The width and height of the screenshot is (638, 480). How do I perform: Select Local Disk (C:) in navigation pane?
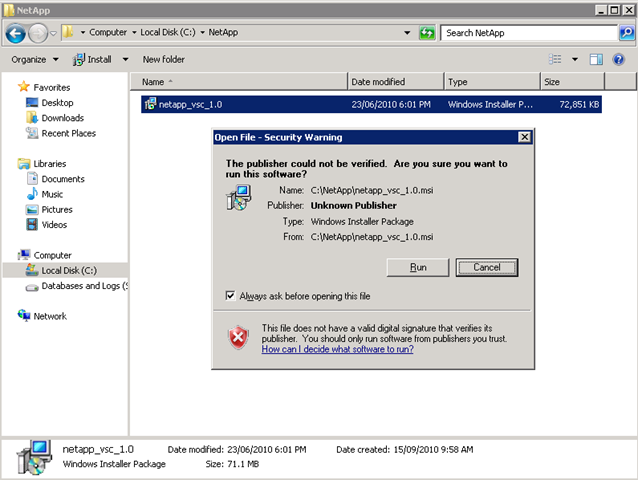[69, 271]
